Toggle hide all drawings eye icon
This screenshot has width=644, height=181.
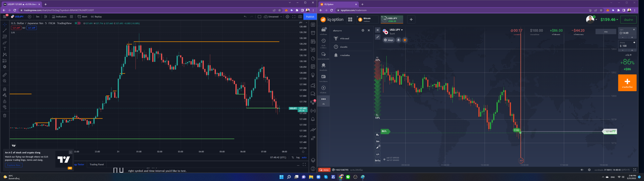(5, 107)
